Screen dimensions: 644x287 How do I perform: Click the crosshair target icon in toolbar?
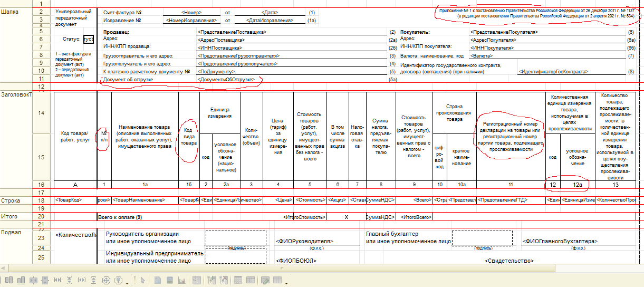pyautogui.click(x=106, y=280)
